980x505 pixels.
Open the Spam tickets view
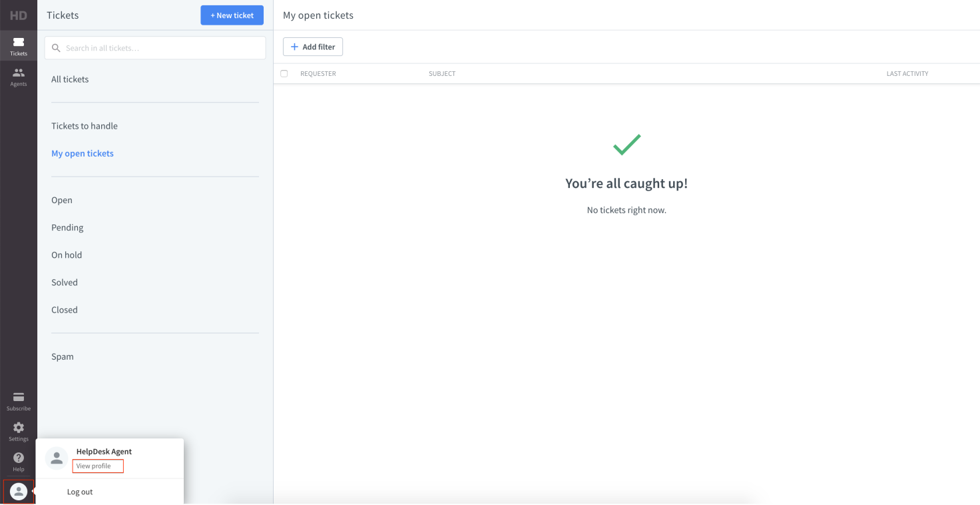63,356
